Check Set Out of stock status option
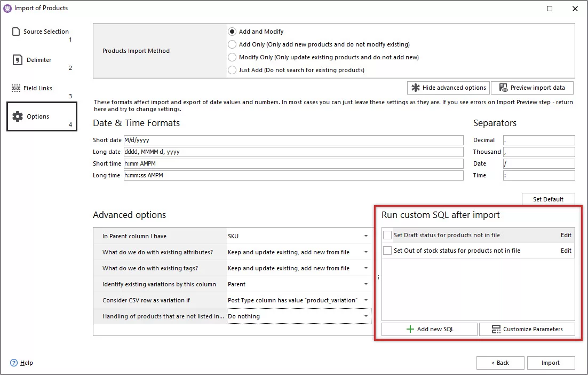This screenshot has height=375, width=588. [387, 251]
